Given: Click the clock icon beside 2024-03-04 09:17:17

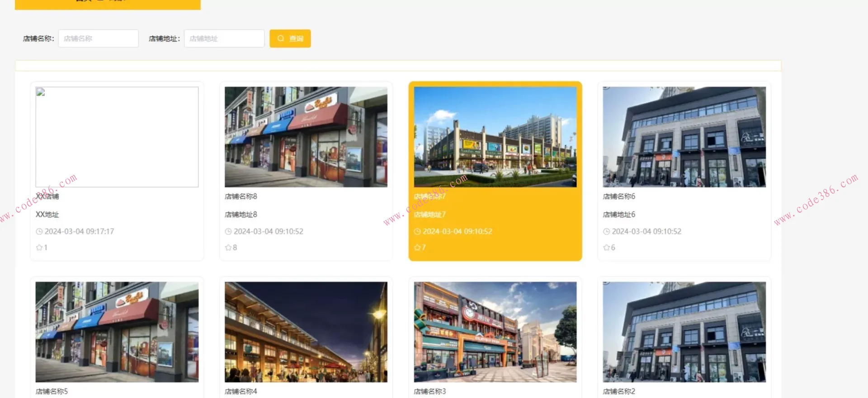Looking at the screenshot, I should point(39,231).
